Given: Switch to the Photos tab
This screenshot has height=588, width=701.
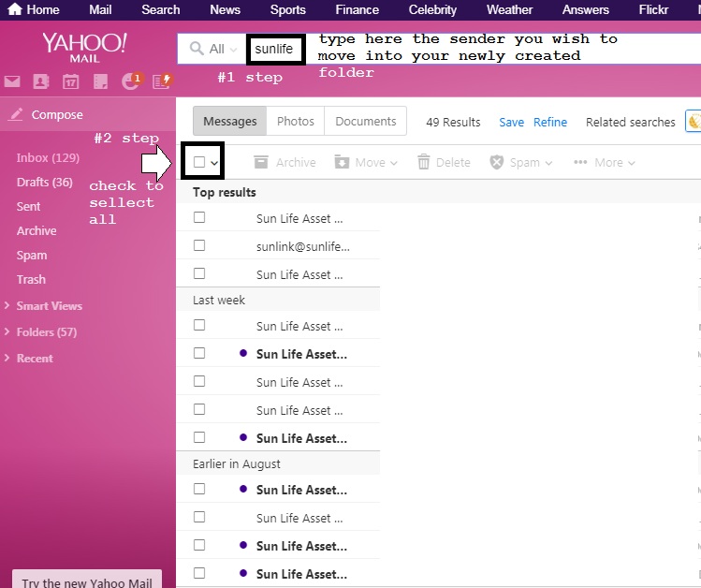Looking at the screenshot, I should click(295, 121).
